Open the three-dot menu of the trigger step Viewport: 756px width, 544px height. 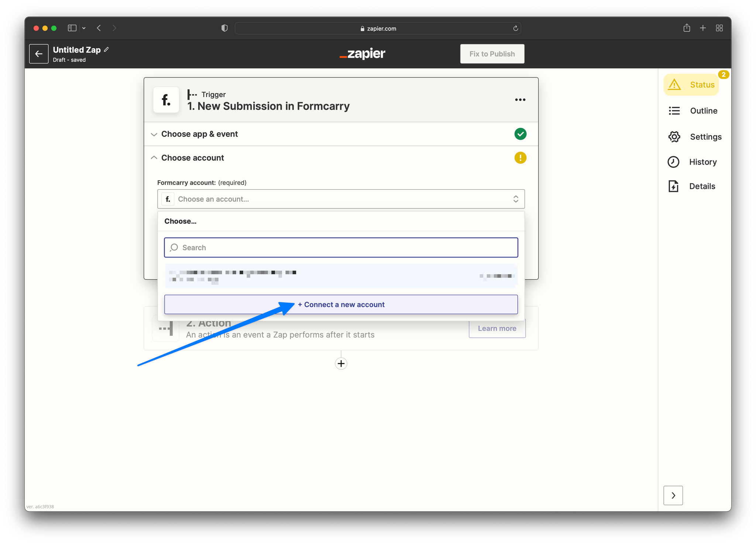[520, 100]
